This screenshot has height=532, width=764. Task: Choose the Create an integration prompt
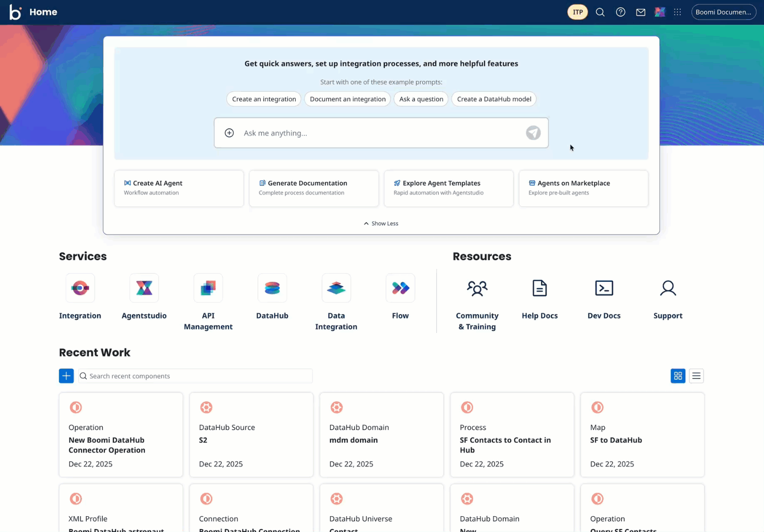(x=263, y=99)
